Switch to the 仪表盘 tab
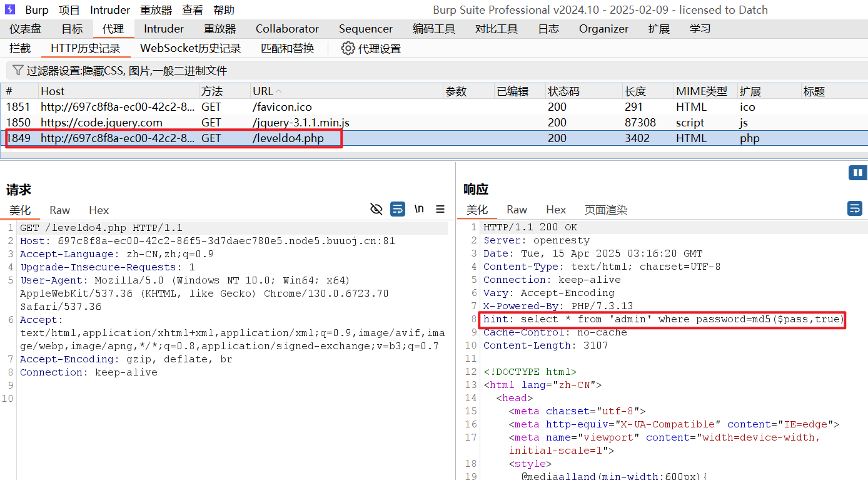This screenshot has height=480, width=868. 25,29
